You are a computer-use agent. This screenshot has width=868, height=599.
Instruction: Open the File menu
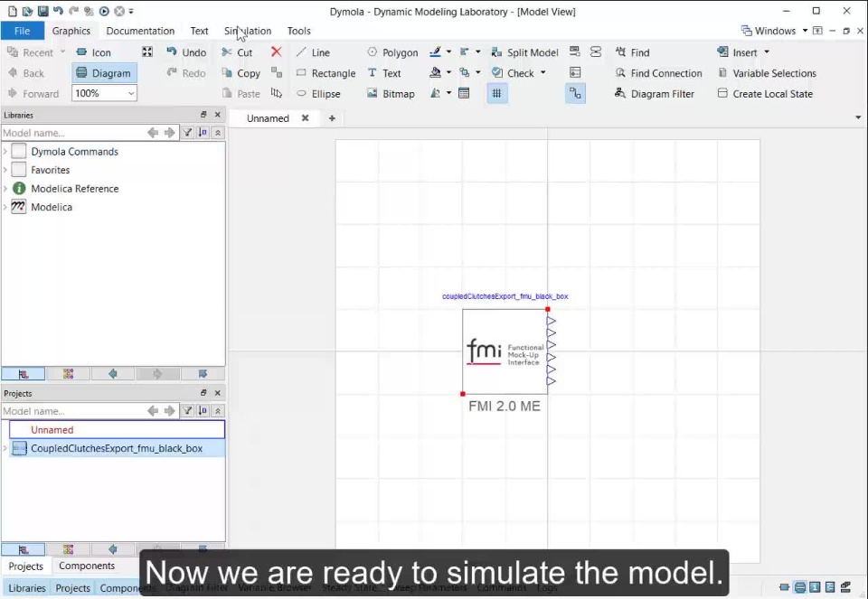click(x=22, y=31)
